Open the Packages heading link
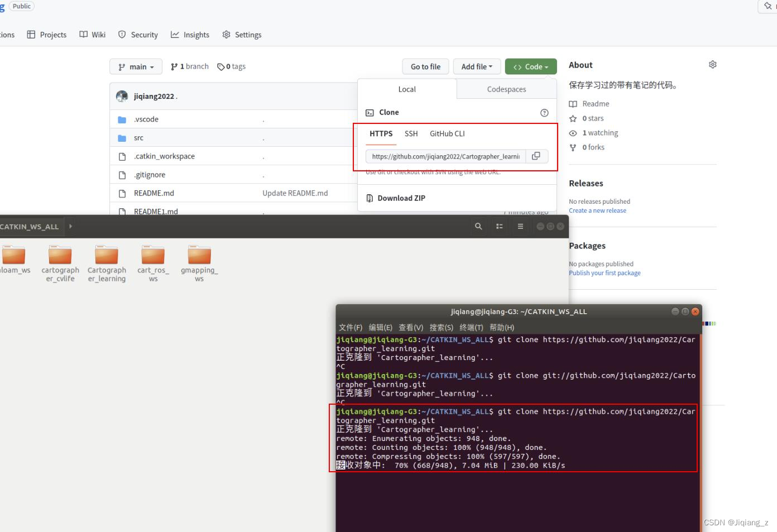This screenshot has height=532, width=777. 587,246
